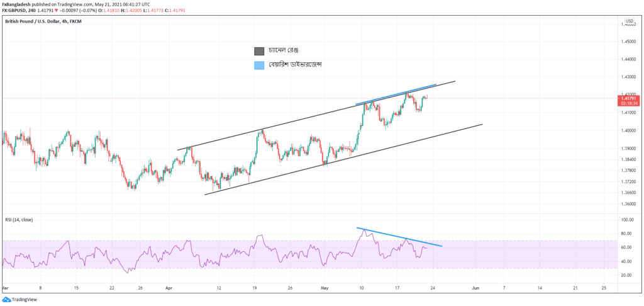Viewport: 644px width, 306px height.
Task: Click the 'Apr' date axis label
Action: 170,288
